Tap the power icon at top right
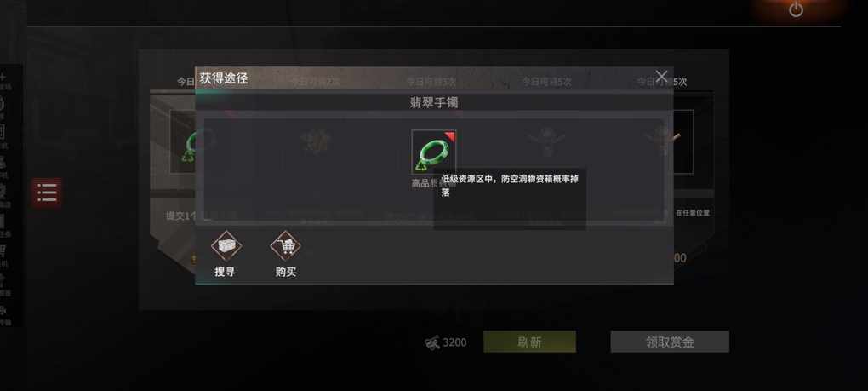The width and height of the screenshot is (868, 391). [x=796, y=9]
